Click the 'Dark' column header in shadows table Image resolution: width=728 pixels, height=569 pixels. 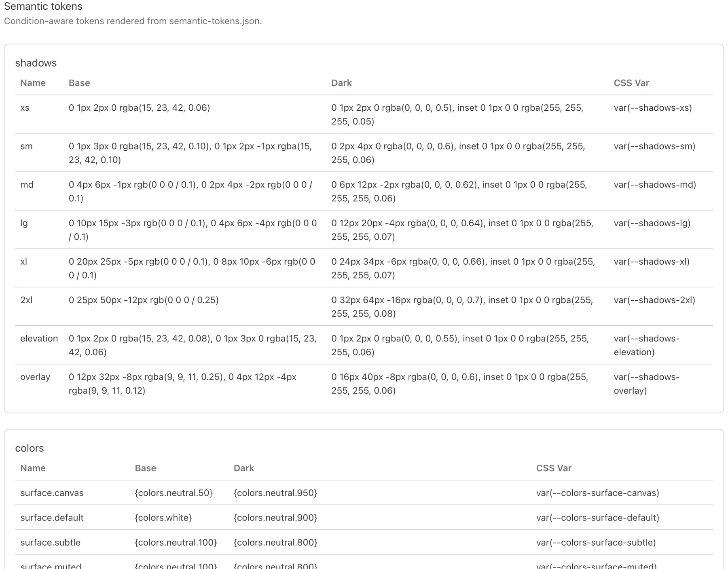coord(341,83)
